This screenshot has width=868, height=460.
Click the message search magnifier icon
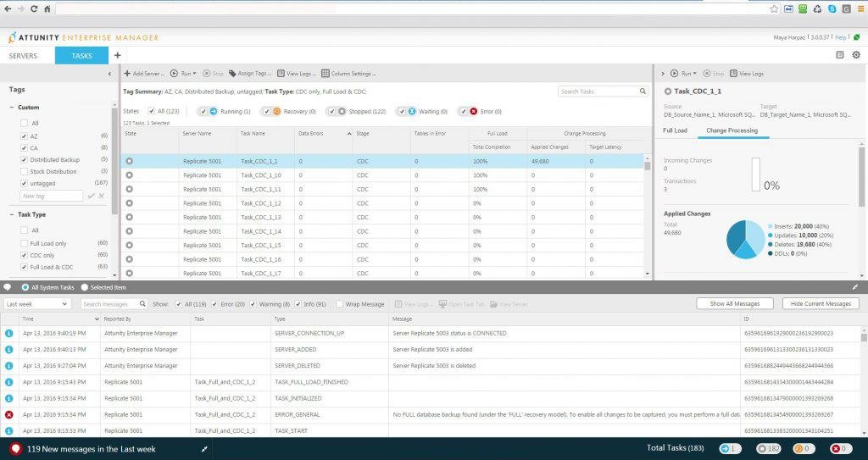142,304
